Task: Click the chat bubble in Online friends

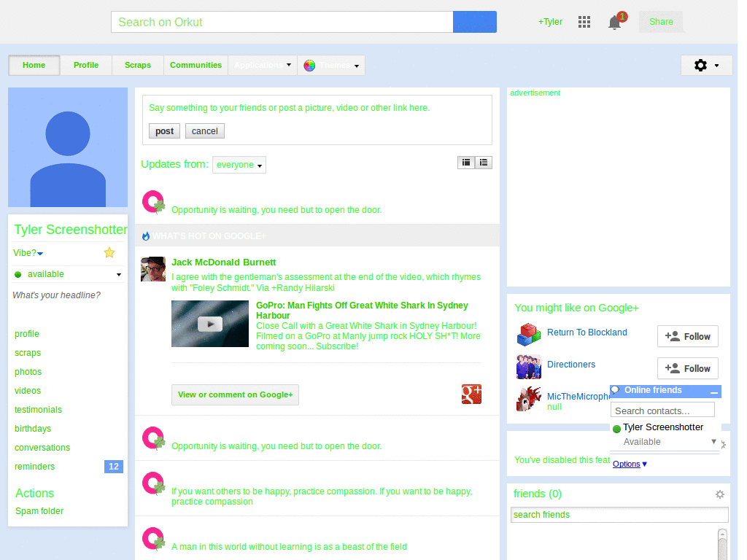Action: (x=616, y=391)
